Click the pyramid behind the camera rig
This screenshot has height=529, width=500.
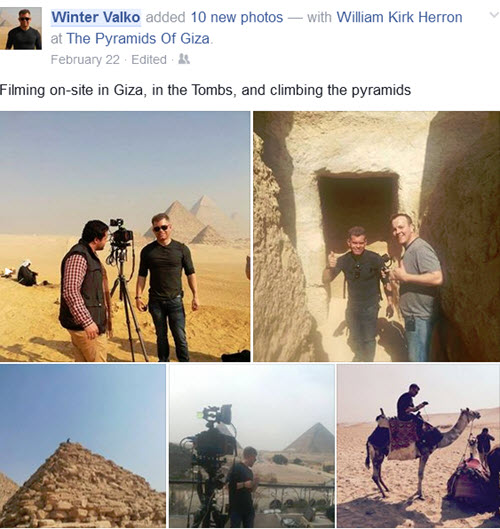coord(309,438)
